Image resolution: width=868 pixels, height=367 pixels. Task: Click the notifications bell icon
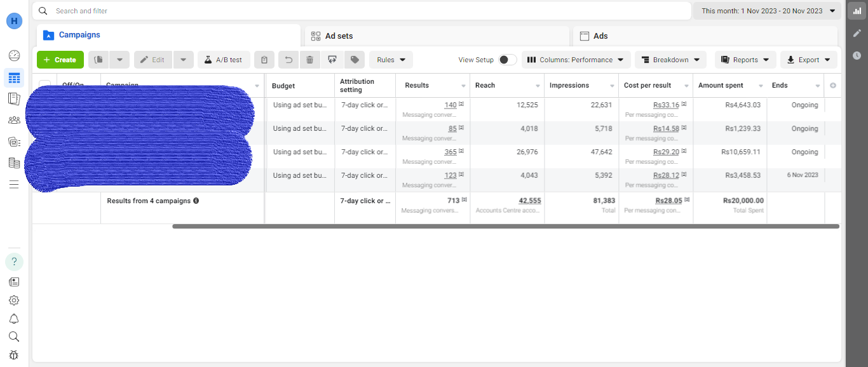click(x=14, y=319)
